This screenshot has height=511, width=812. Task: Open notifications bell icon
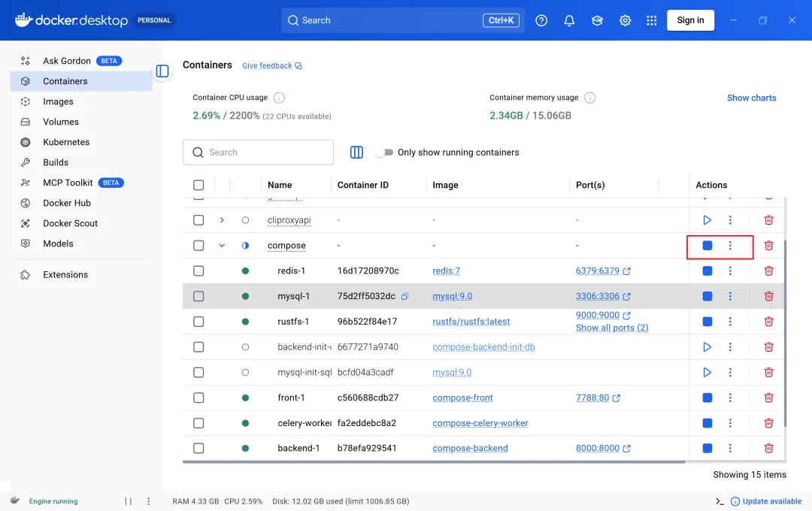coord(569,20)
